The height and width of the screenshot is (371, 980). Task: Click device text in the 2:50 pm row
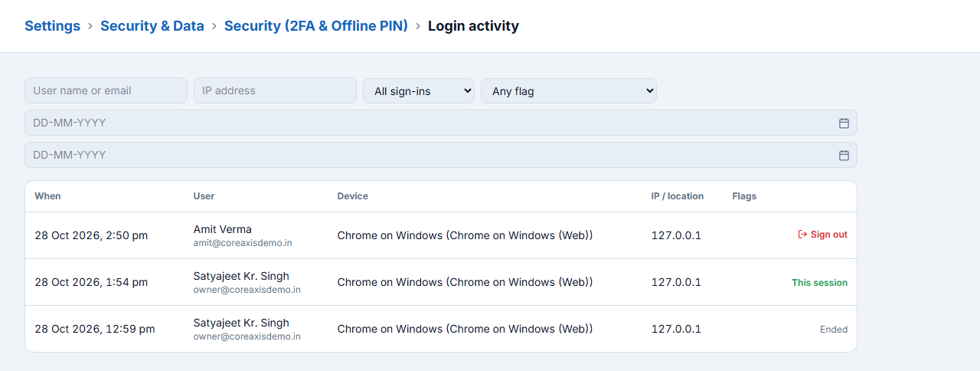465,235
